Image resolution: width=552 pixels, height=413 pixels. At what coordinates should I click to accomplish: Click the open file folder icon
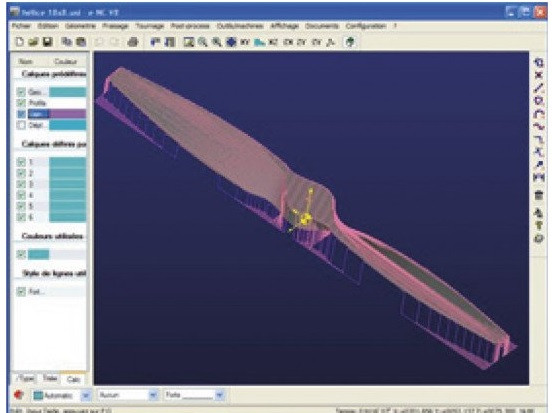tap(33, 42)
